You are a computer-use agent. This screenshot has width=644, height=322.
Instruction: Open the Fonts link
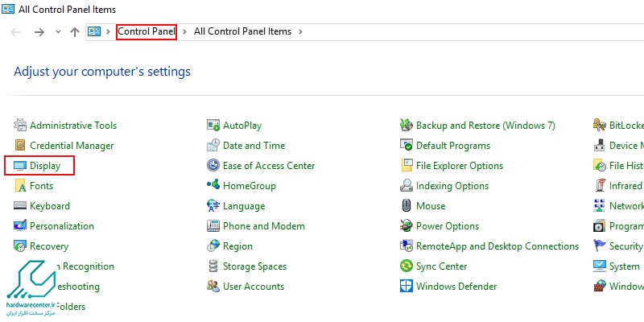pos(42,186)
